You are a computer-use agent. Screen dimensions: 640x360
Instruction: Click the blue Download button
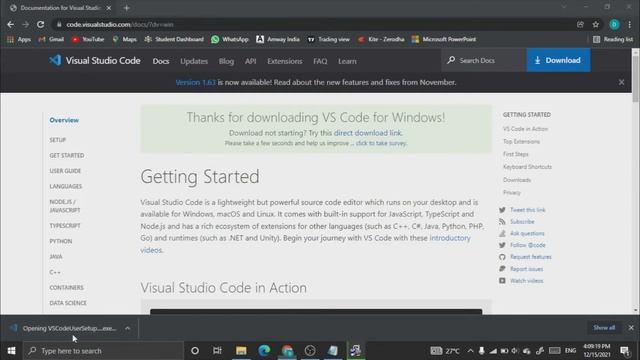click(558, 60)
